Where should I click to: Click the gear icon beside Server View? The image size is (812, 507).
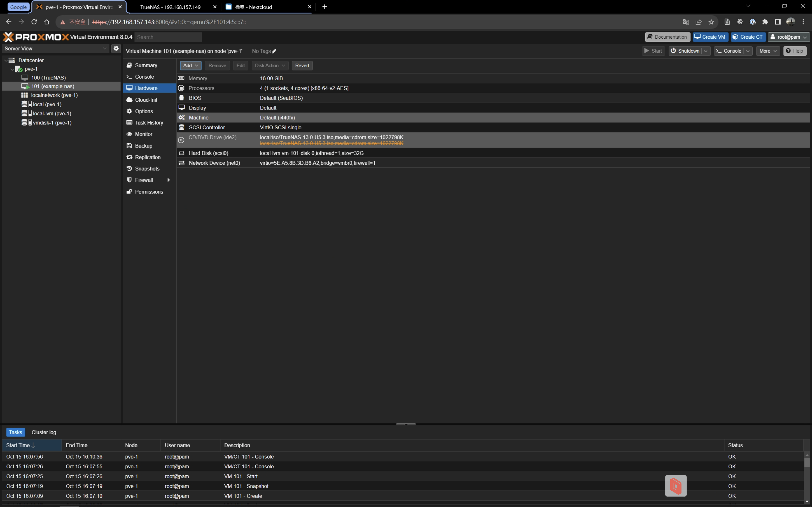coord(116,48)
